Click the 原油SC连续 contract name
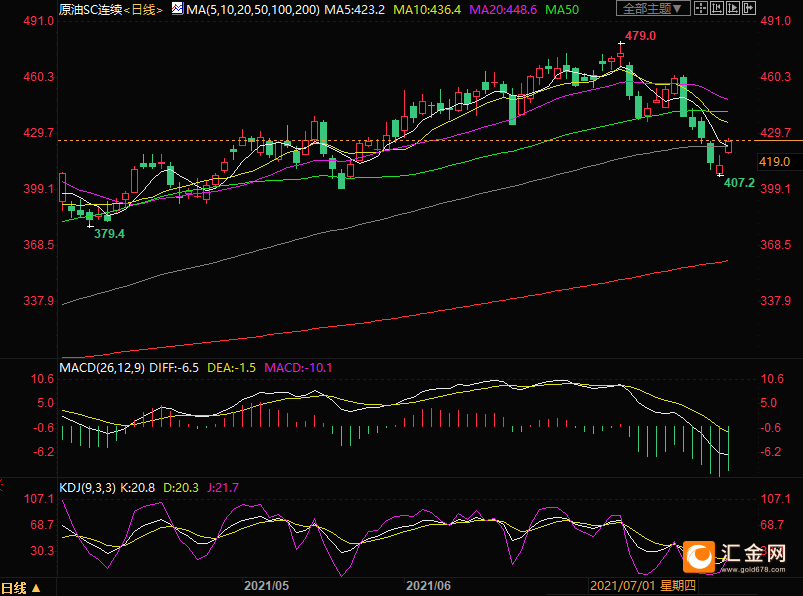The height and width of the screenshot is (596, 803). pos(91,9)
